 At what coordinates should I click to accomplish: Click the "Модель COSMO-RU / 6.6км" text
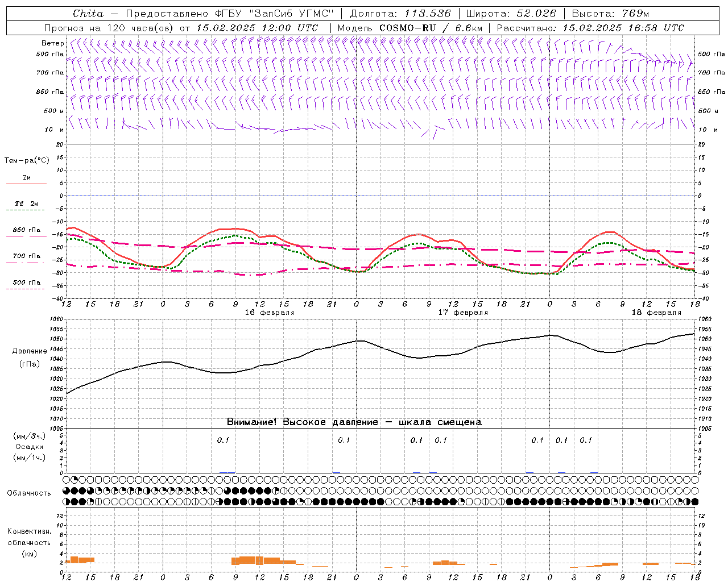[409, 27]
